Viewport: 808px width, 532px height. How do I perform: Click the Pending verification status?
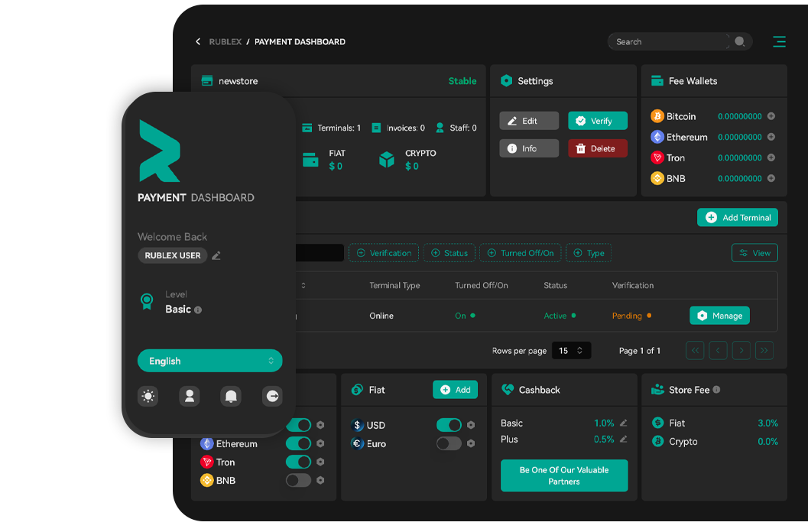click(x=631, y=316)
